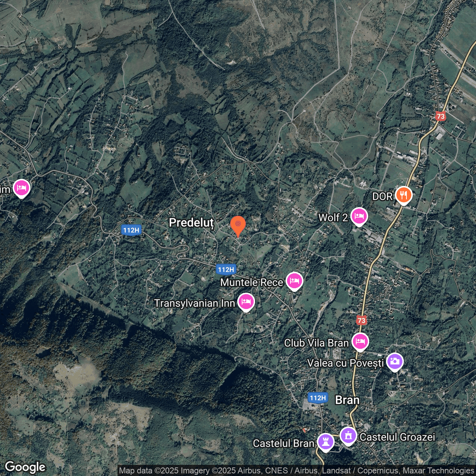Select the "Transylvanian Inn" text label
The image size is (476, 476).
point(194,303)
